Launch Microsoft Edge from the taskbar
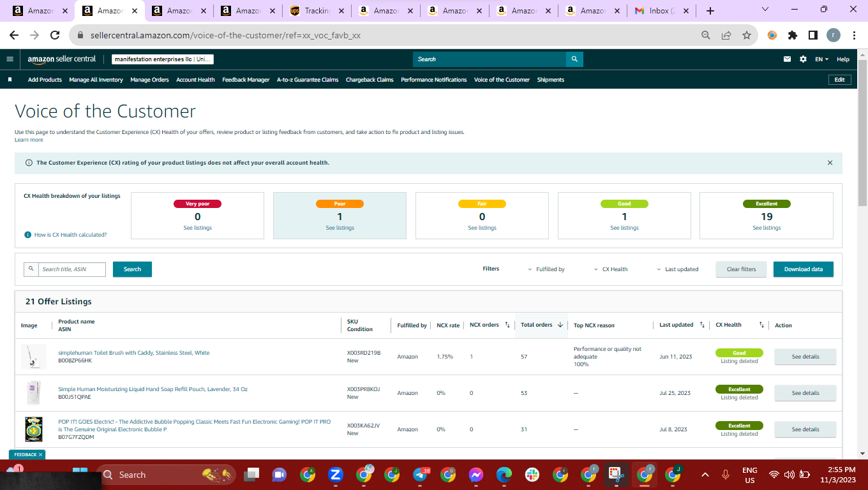This screenshot has width=868, height=490. click(x=504, y=475)
